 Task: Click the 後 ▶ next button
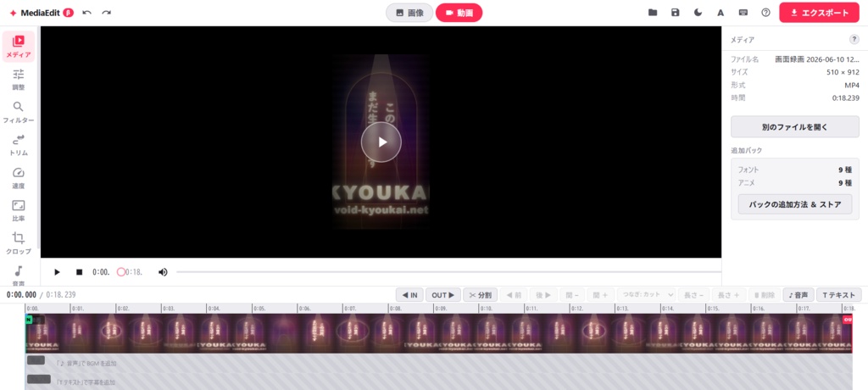(543, 295)
